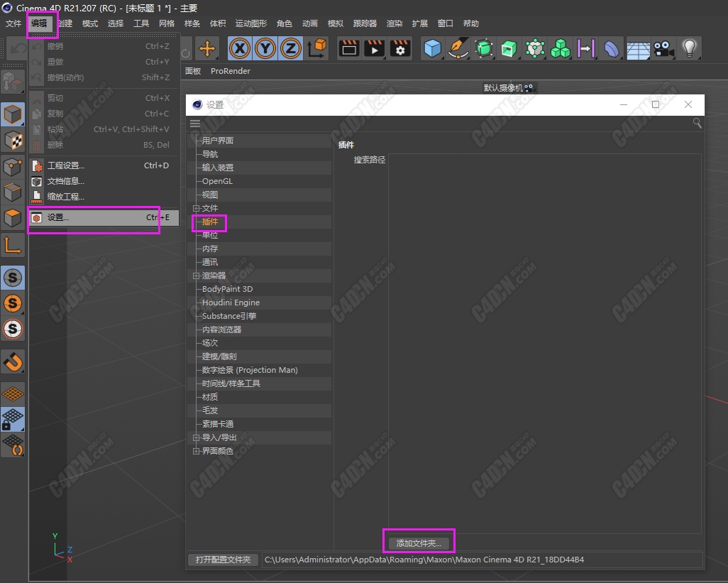Open the 运动图形 menu
Image resolution: width=728 pixels, height=583 pixels.
click(250, 23)
